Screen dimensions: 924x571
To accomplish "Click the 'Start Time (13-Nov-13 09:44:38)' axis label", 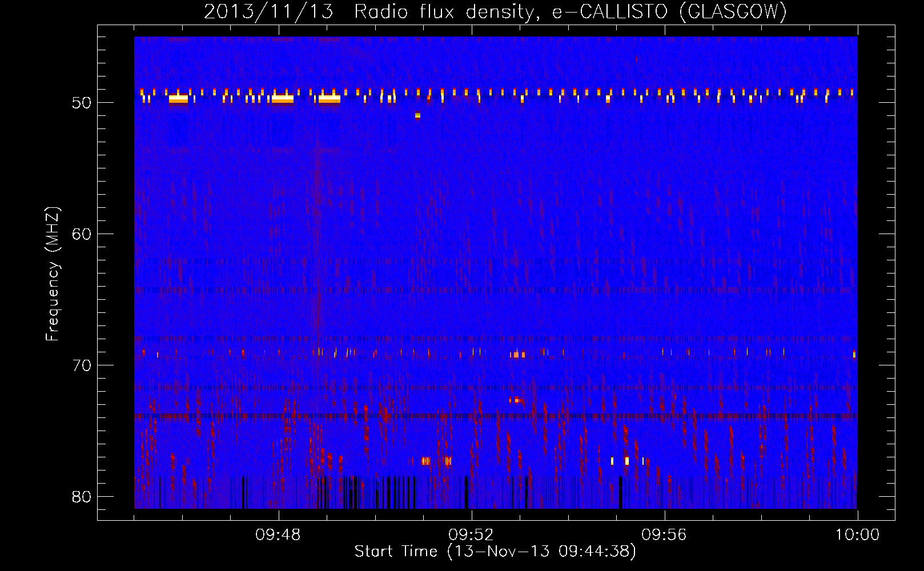I will click(495, 552).
